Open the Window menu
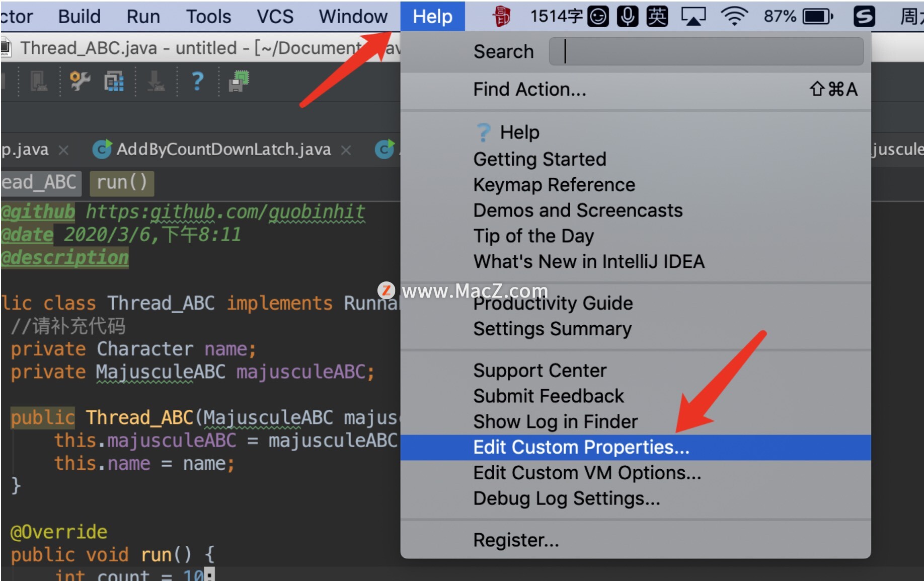The width and height of the screenshot is (924, 581). point(353,17)
